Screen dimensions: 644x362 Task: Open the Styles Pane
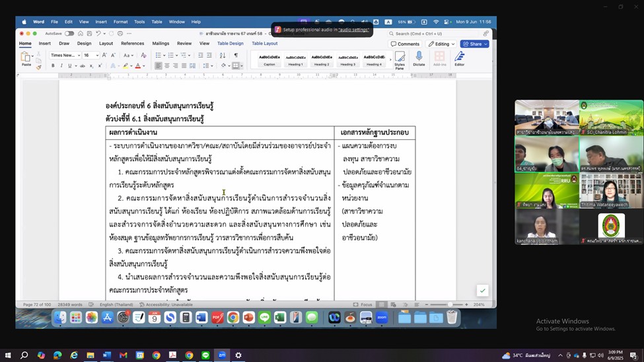point(400,60)
